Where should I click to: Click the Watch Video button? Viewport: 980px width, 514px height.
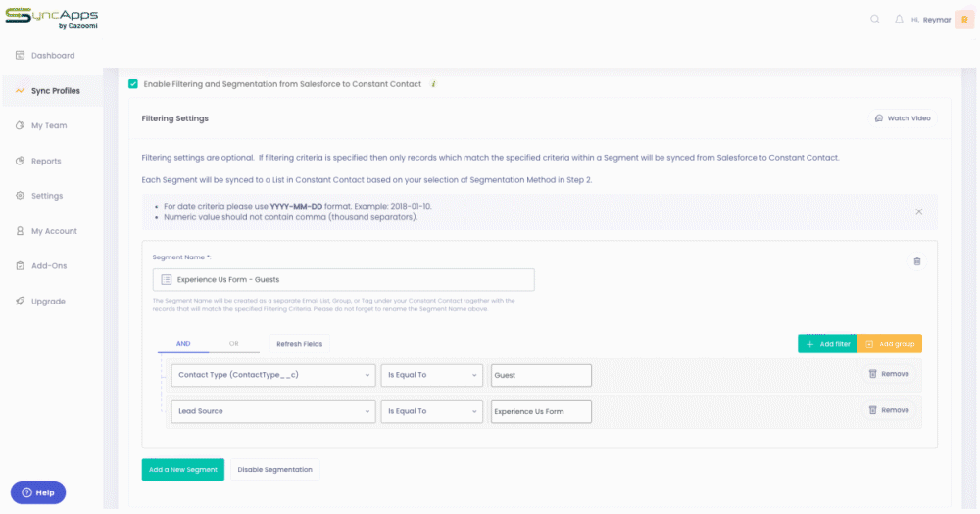903,118
